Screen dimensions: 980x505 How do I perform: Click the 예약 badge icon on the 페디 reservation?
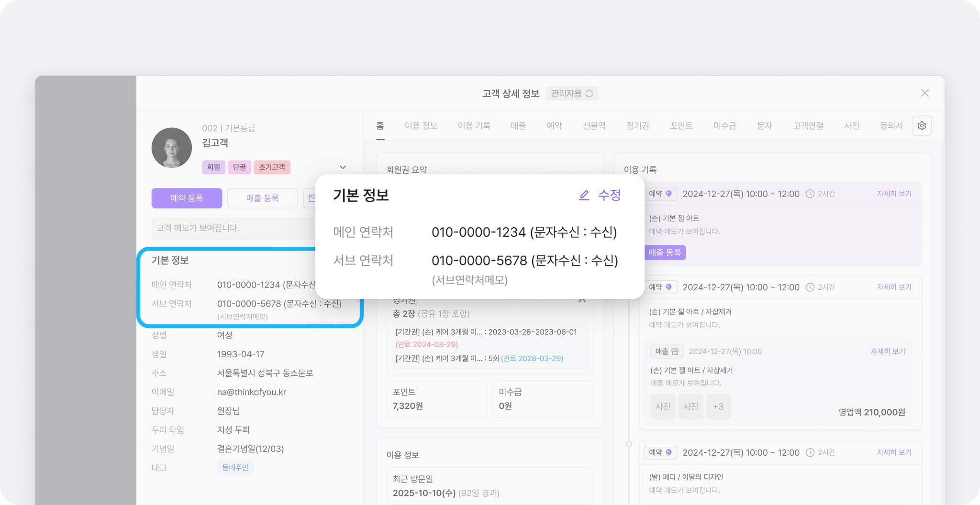point(668,452)
